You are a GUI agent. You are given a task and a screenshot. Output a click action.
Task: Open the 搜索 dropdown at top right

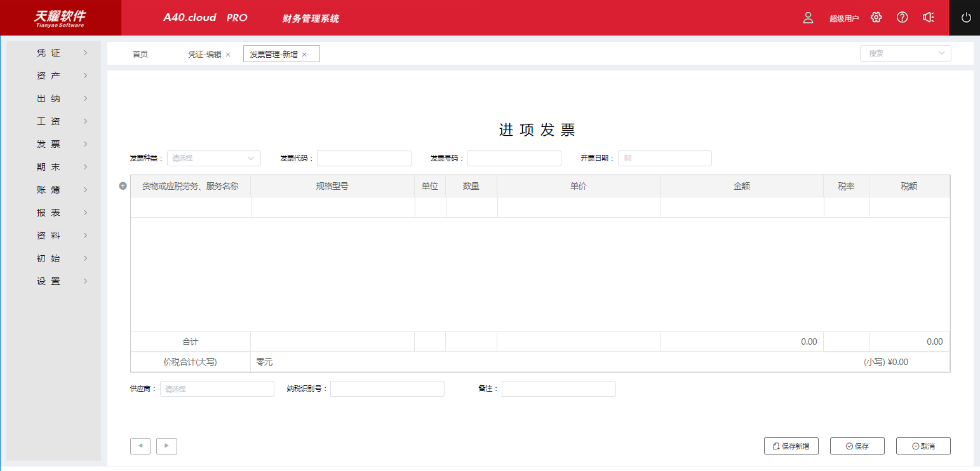906,53
